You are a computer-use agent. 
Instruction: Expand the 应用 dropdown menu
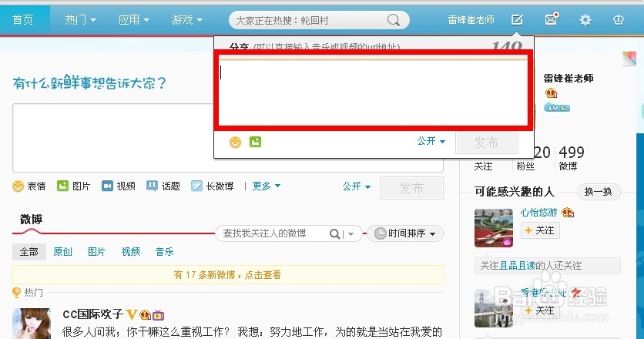pyautogui.click(x=133, y=20)
